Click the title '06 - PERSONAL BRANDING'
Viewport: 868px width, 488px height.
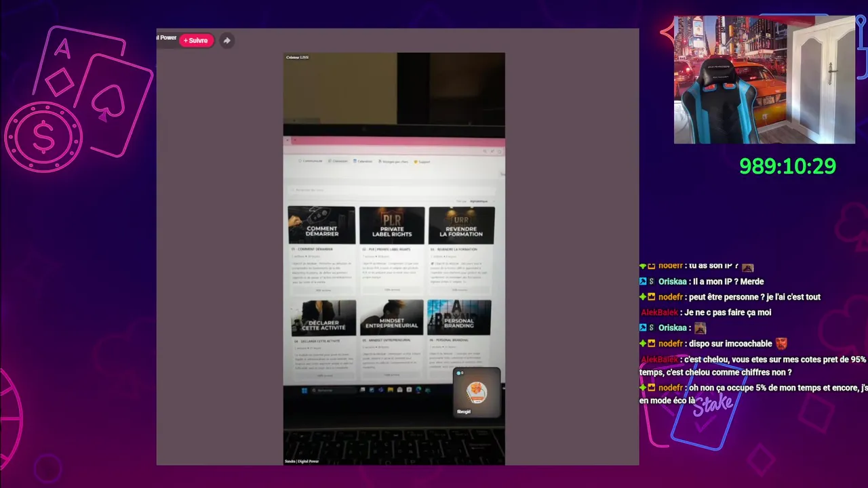click(x=450, y=340)
